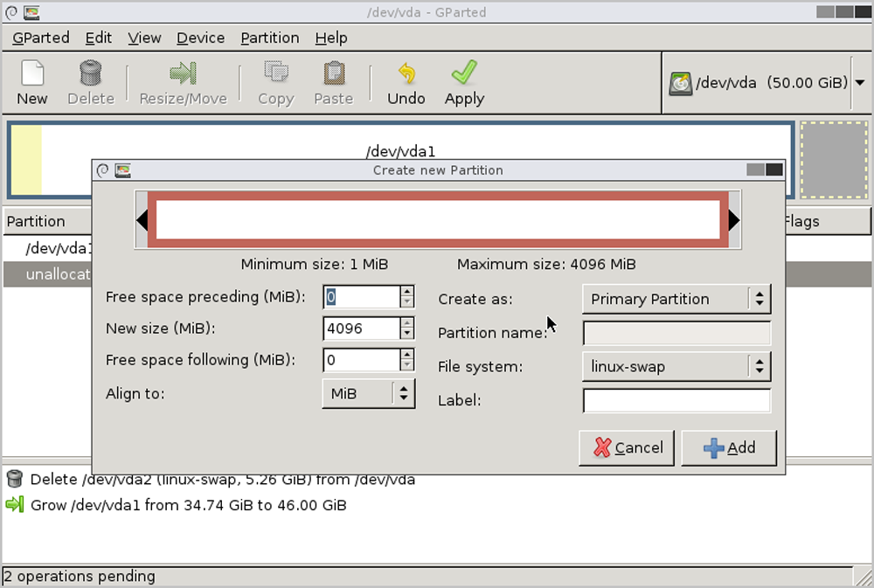Screen dimensions: 874x588
Task: Open the Partition menu
Action: coord(270,38)
